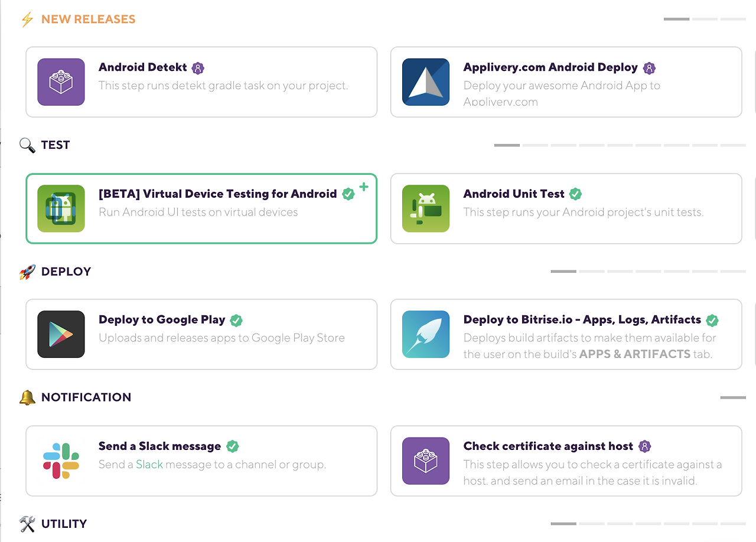The image size is (756, 542).
Task: Click the Applivery.com blue triangle icon
Action: tap(426, 82)
